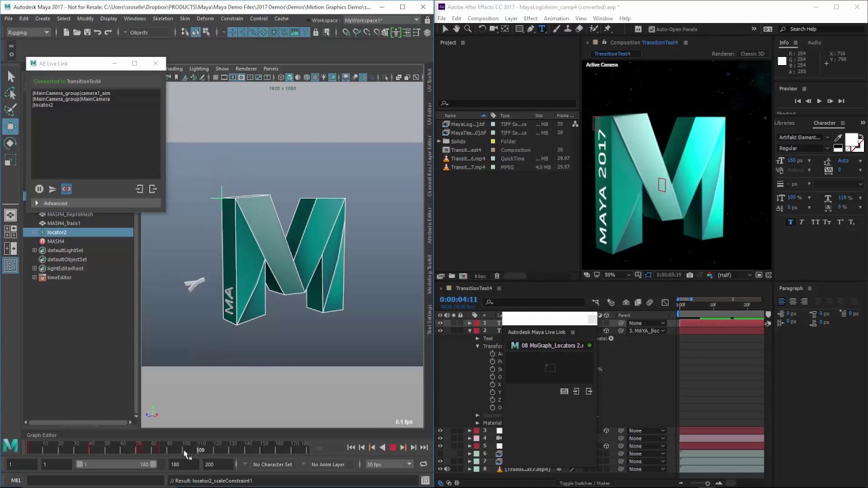Click timeline zoom slider at bottom of After Effects
This screenshot has width=868, height=488.
707,483
